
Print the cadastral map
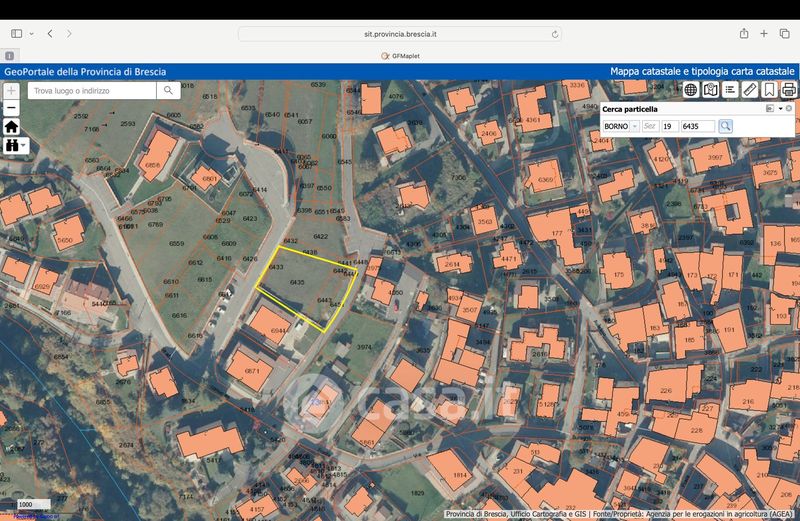click(788, 90)
